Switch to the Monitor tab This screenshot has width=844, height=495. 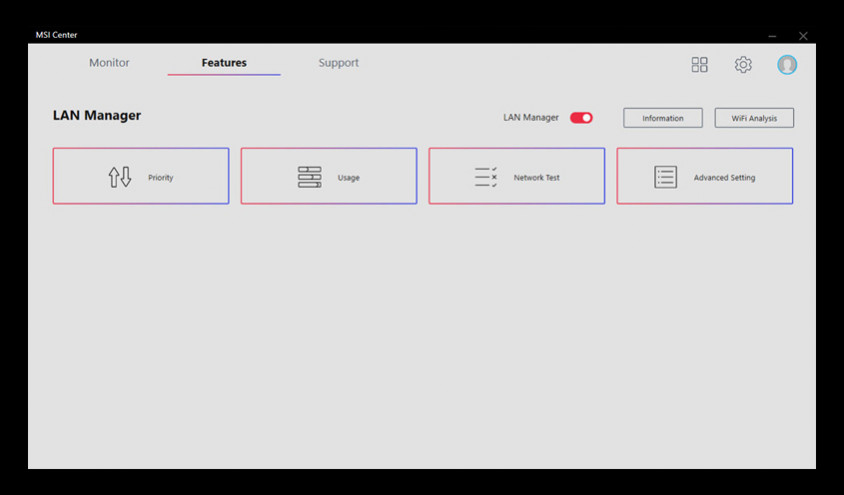click(109, 62)
